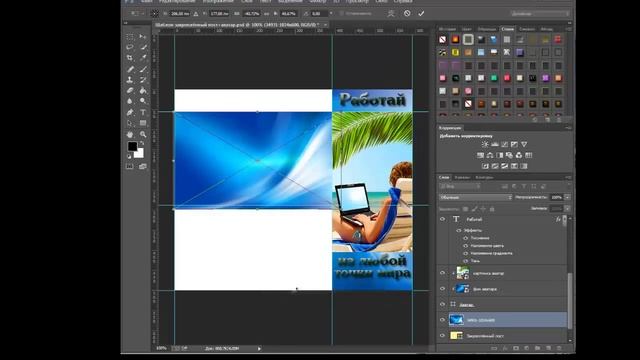
Task: Select the Rectangle shape tool
Action: (x=142, y=123)
